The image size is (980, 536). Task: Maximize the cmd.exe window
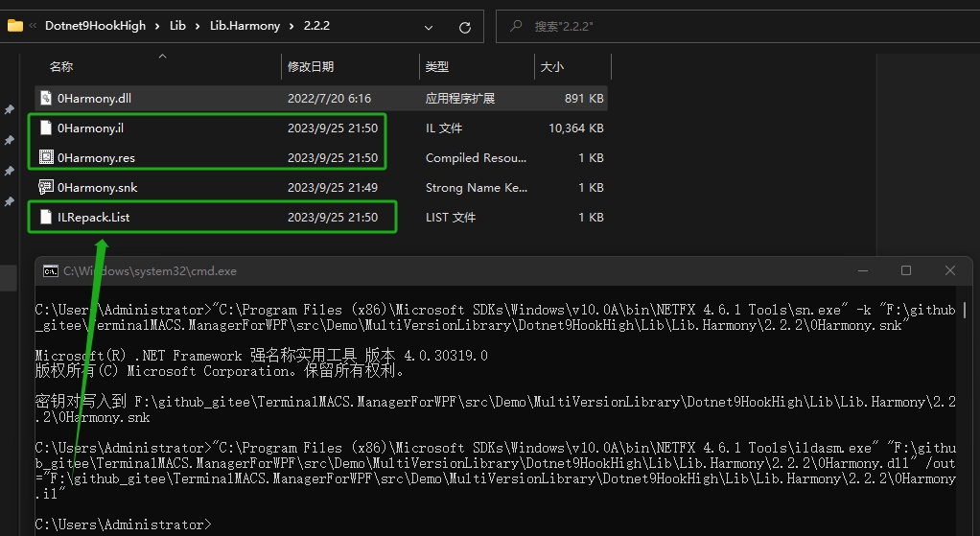tap(906, 270)
